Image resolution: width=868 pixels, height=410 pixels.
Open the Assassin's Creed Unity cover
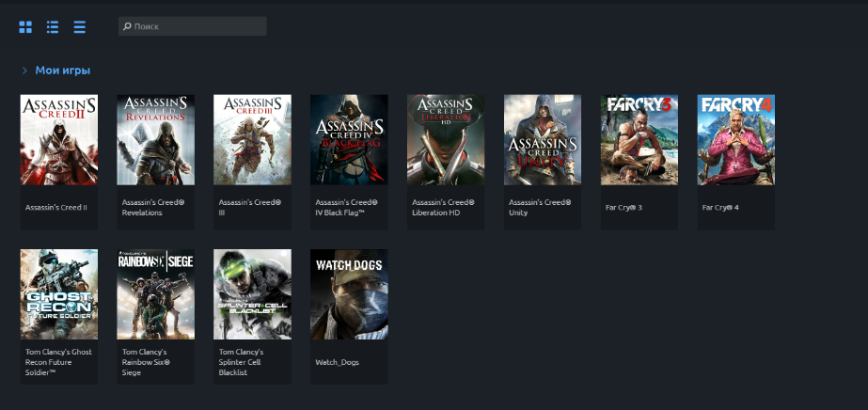click(x=543, y=139)
